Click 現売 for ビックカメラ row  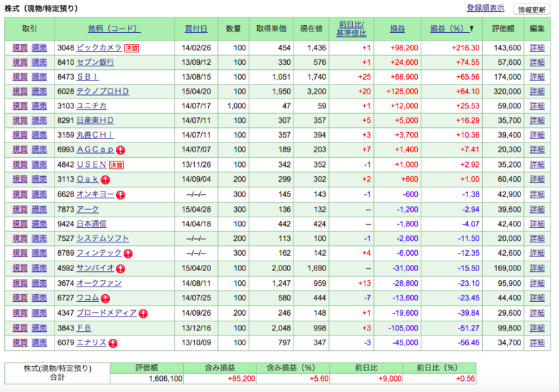pyautogui.click(x=39, y=48)
